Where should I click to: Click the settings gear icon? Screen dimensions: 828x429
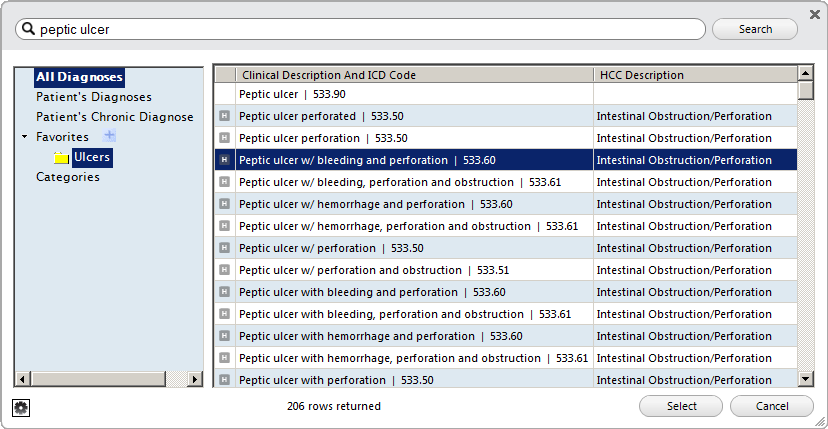(x=21, y=407)
